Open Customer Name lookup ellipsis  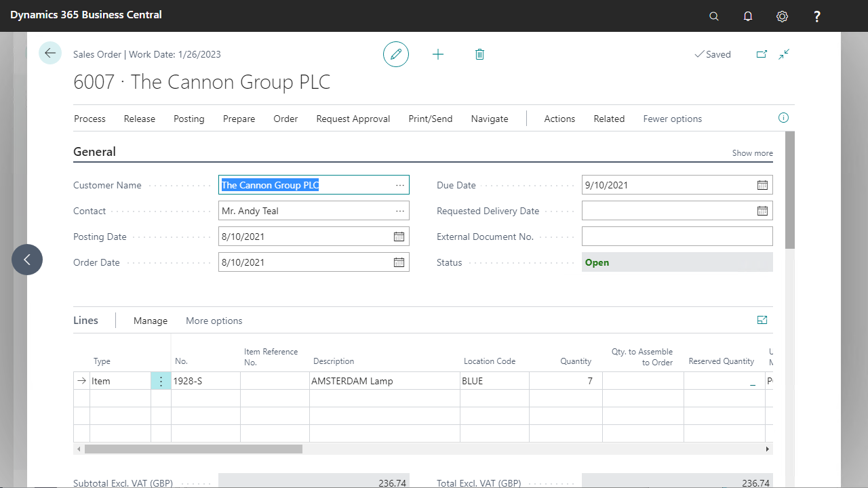pyautogui.click(x=400, y=185)
